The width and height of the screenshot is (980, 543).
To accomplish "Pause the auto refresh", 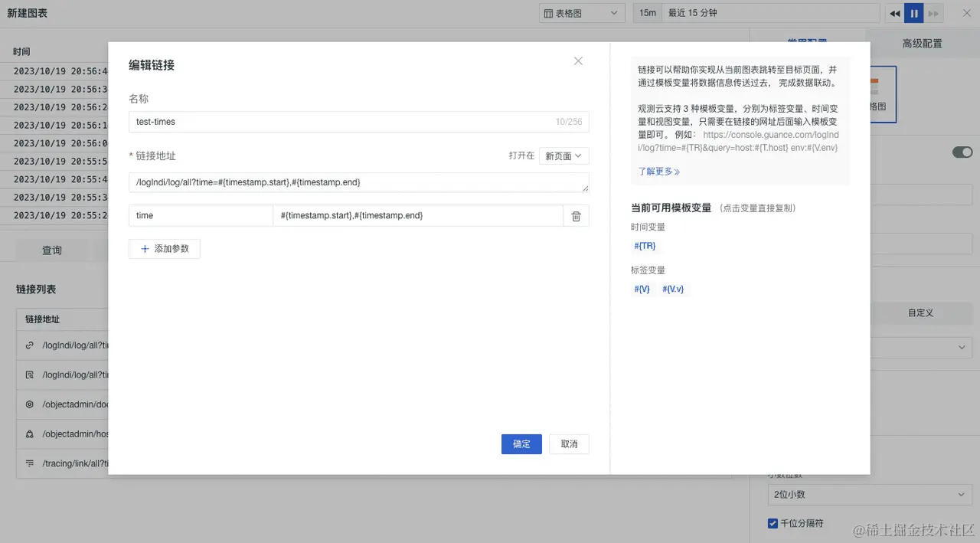I will (x=914, y=13).
